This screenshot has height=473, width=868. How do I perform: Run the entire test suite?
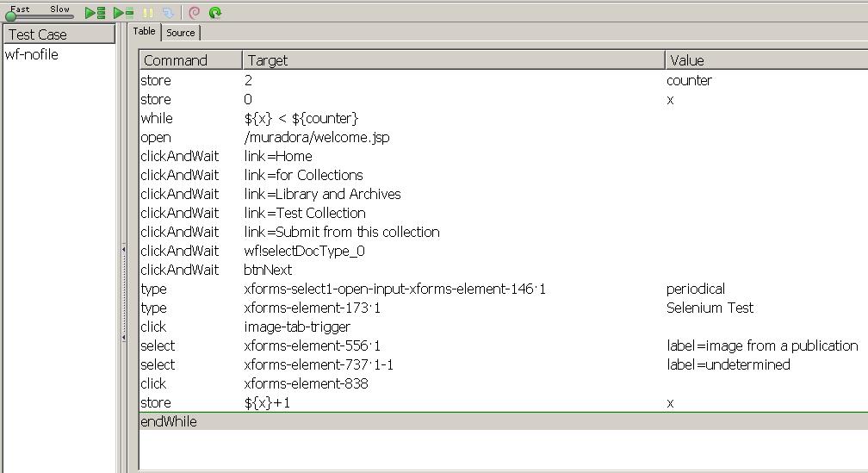click(95, 13)
